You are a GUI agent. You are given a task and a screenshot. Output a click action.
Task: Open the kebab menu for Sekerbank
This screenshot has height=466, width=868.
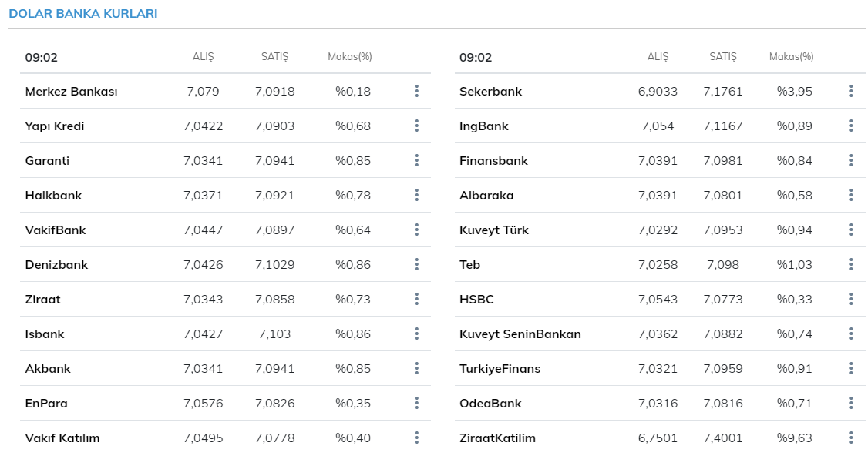[851, 92]
